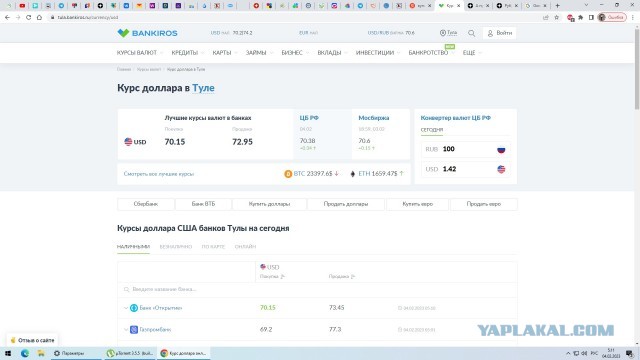Click the US flag in the converter
This screenshot has height=360, width=640.
[501, 169]
